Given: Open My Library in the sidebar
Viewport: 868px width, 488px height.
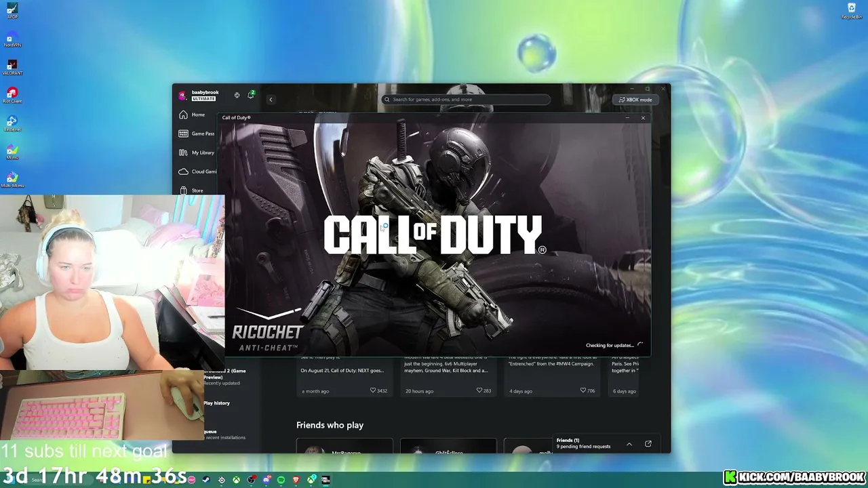Looking at the screenshot, I should 197,152.
